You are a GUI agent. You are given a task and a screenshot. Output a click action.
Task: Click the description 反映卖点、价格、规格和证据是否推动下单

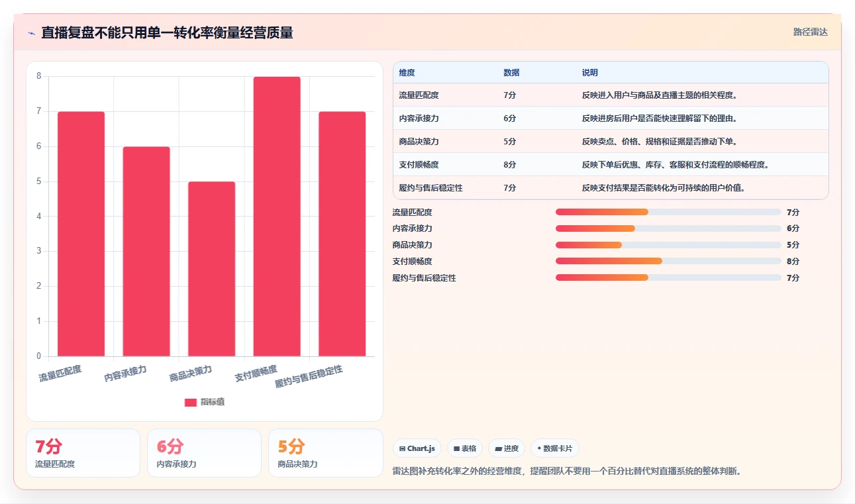coord(660,142)
